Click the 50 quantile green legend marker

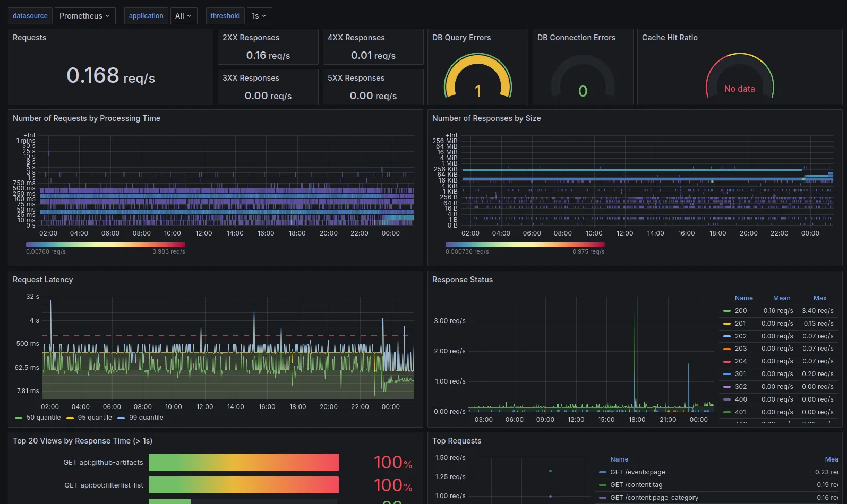pos(19,418)
